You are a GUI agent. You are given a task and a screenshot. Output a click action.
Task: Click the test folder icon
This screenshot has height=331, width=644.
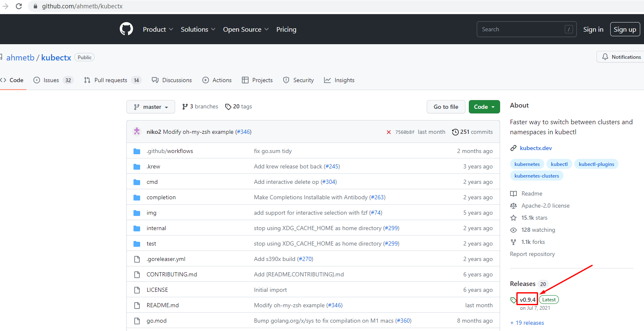tap(137, 243)
